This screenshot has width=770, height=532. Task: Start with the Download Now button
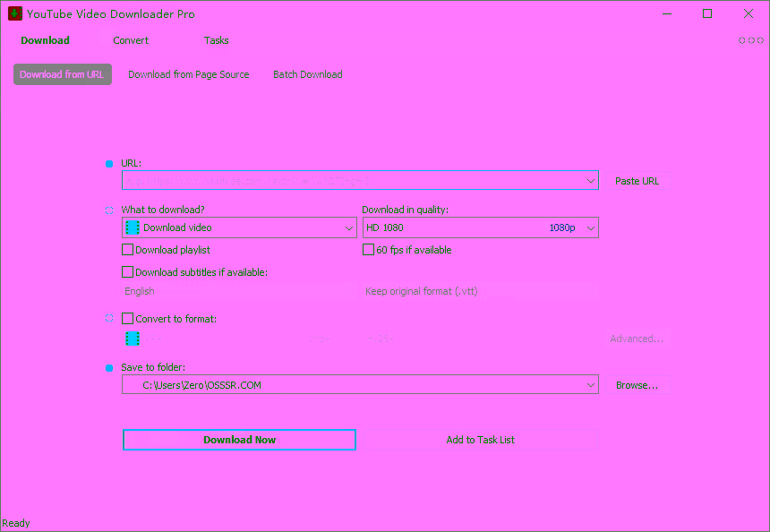[239, 440]
